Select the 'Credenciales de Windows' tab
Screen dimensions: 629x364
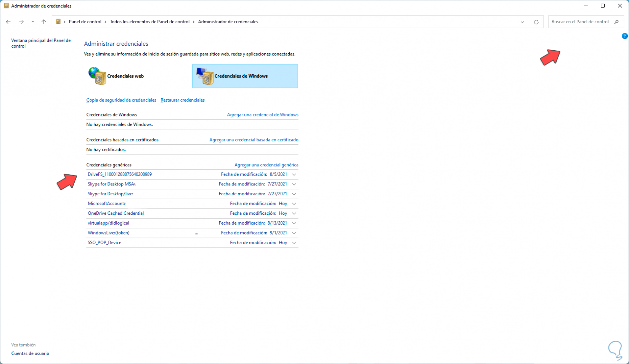245,76
